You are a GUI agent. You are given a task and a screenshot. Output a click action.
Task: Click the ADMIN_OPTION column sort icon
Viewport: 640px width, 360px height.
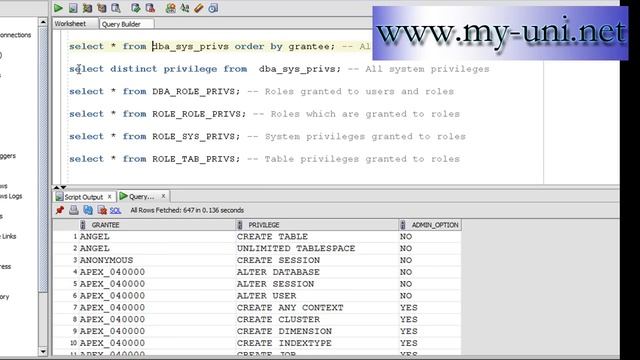[x=403, y=225]
